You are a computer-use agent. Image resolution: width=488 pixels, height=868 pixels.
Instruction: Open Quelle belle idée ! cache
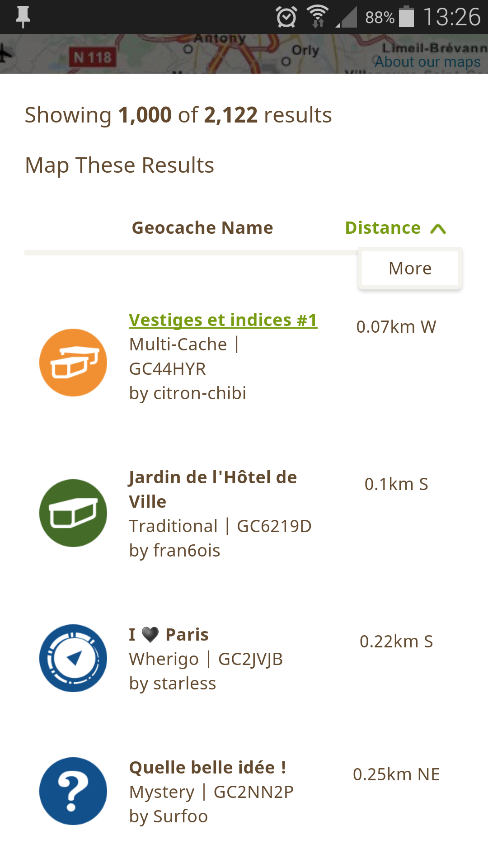(207, 767)
